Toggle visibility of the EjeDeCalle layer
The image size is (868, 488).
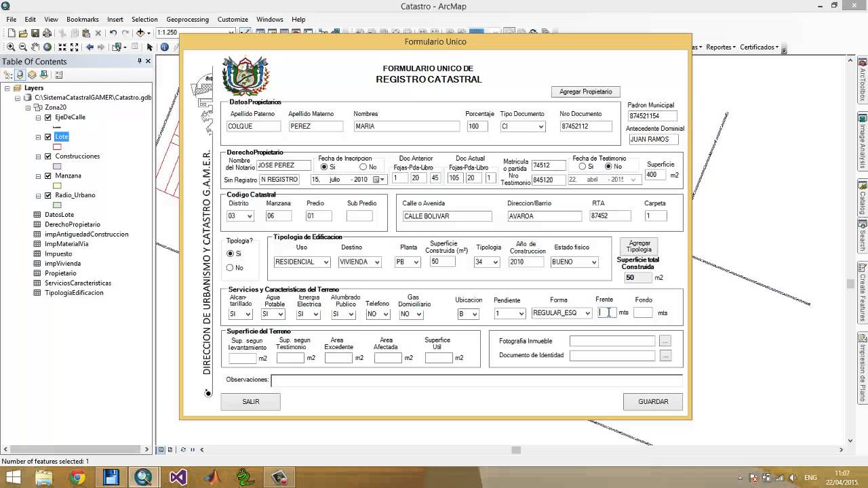47,117
